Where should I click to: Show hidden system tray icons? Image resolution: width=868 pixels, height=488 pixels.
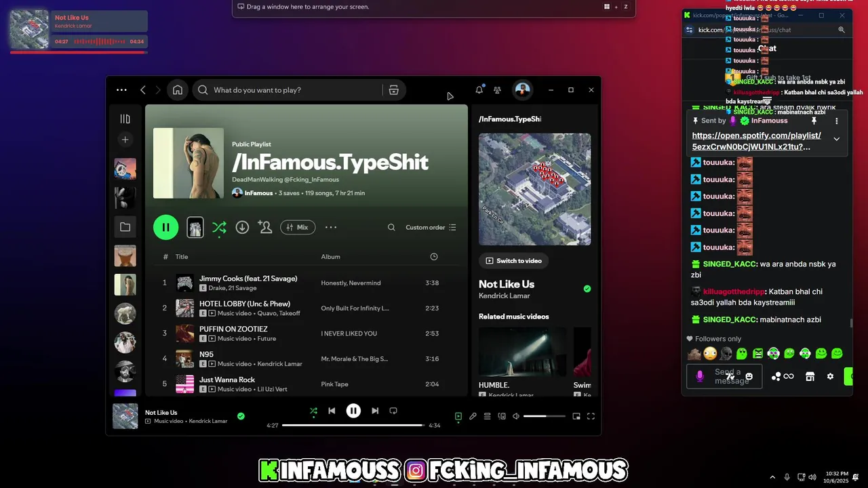coord(772,477)
